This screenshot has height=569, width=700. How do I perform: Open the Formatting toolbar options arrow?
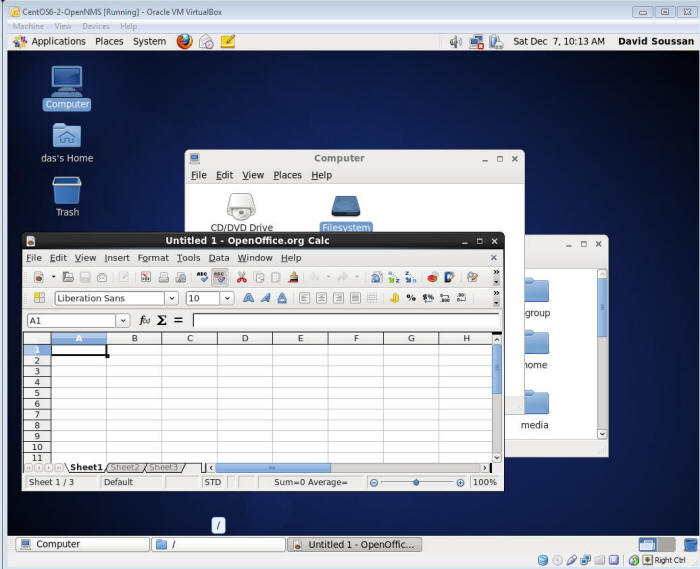coord(496,303)
